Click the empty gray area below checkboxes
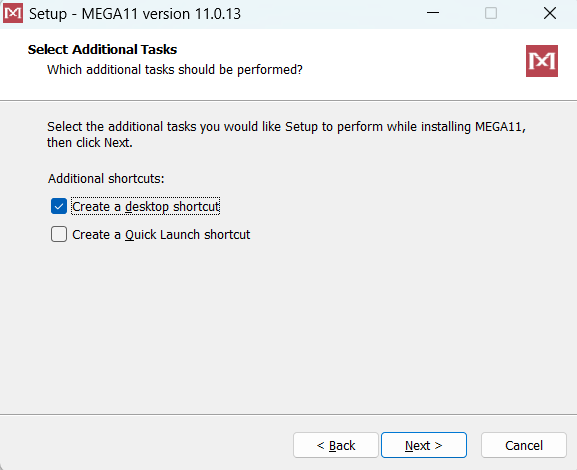Viewport: 577px width, 470px height. tap(288, 328)
